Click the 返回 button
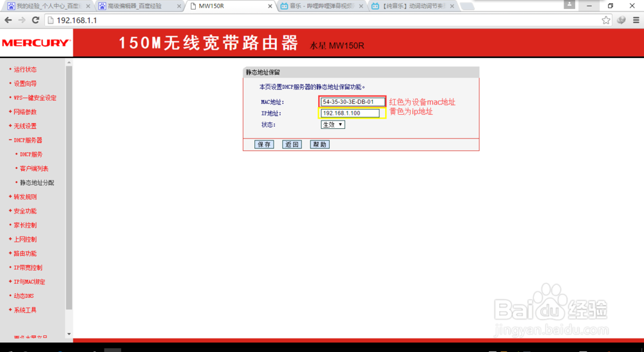This screenshot has width=644, height=352. point(292,144)
